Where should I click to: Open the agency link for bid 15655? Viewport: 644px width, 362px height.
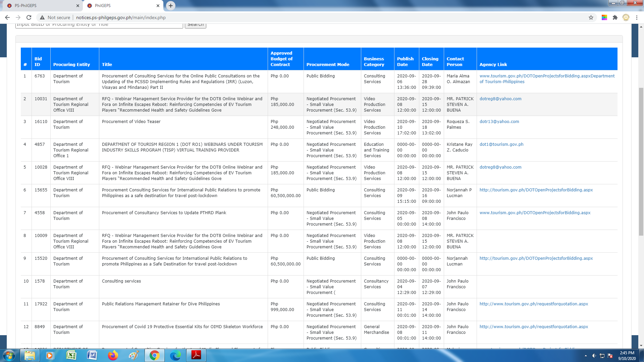536,190
